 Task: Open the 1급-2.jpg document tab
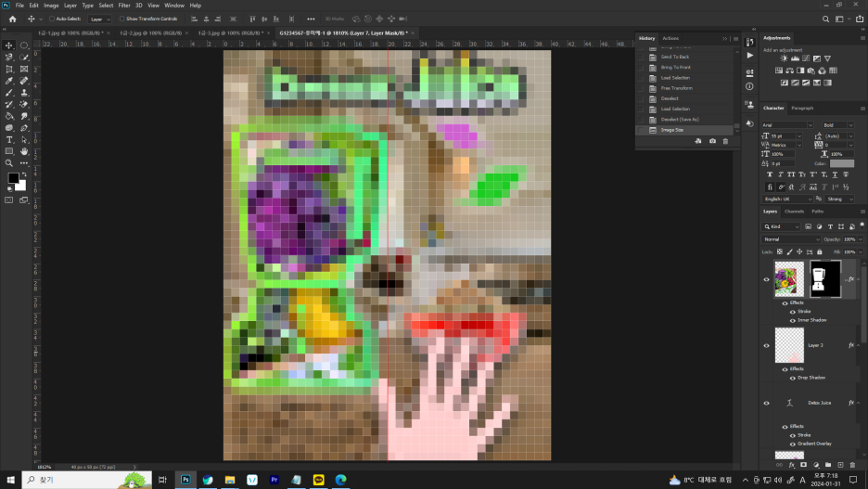(150, 33)
